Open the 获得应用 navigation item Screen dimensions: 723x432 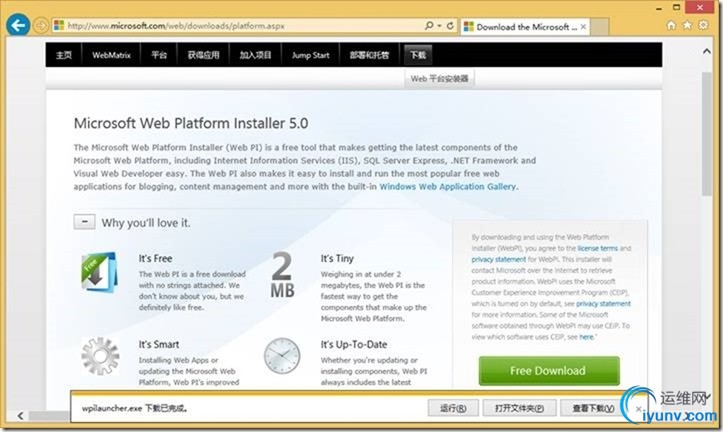coord(203,55)
